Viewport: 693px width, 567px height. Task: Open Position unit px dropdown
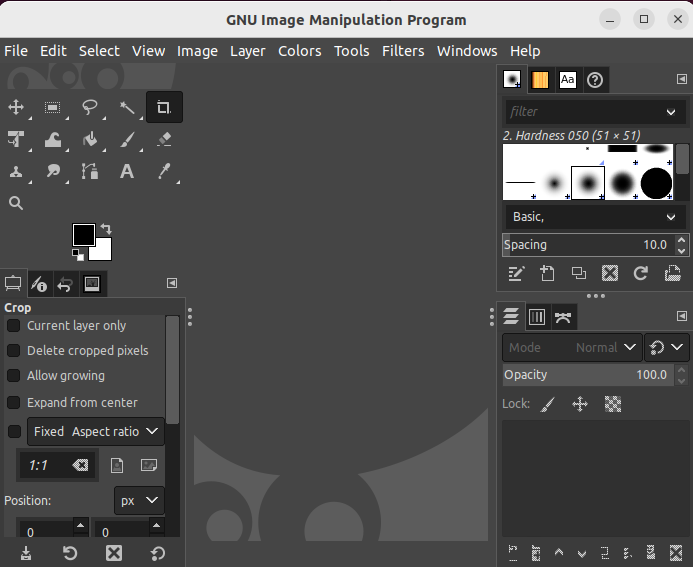click(x=139, y=501)
